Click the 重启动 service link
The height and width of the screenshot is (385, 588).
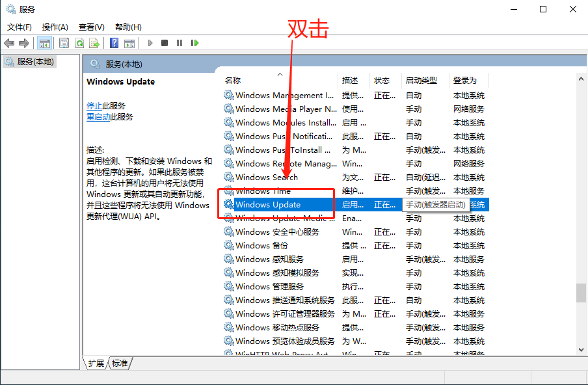98,116
